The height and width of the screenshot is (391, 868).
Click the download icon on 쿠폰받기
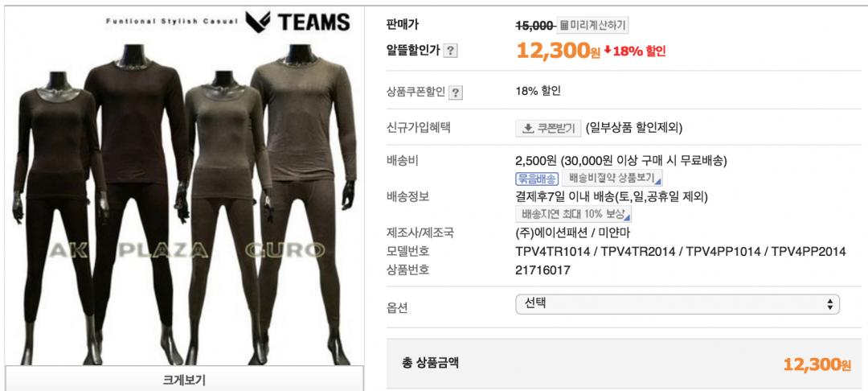527,128
